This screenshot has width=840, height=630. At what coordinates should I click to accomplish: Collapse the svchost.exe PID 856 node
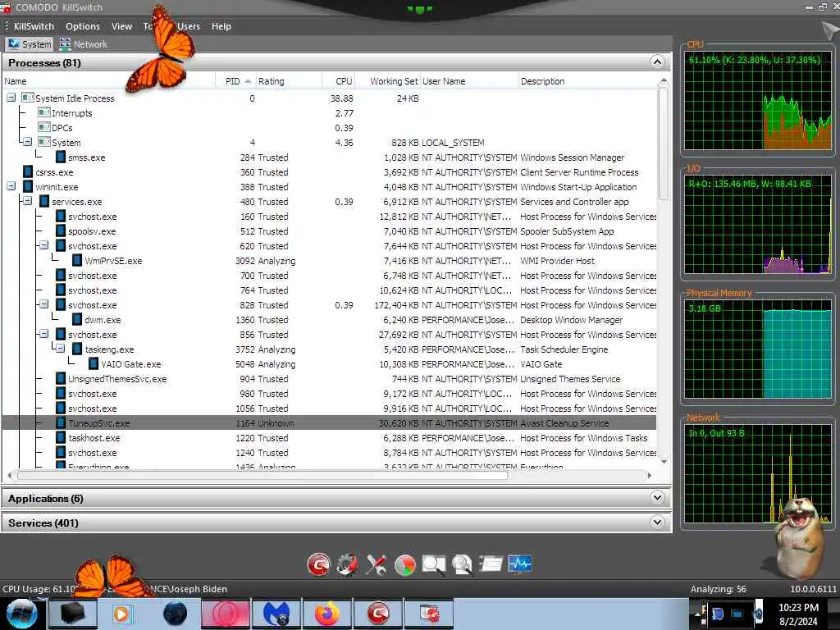(x=44, y=334)
